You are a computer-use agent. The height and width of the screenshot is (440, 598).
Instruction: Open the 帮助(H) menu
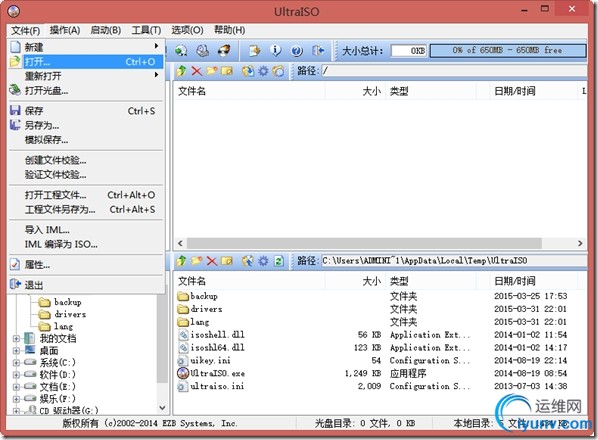click(x=229, y=30)
